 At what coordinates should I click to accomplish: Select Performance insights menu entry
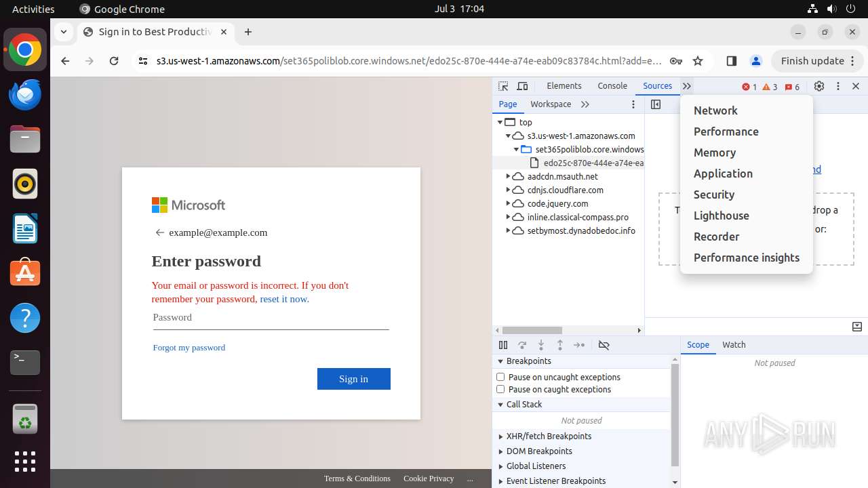(x=746, y=258)
